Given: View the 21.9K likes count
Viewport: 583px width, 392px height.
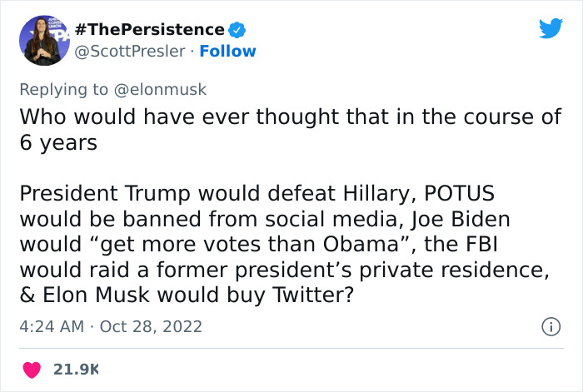Looking at the screenshot, I should pos(76,368).
